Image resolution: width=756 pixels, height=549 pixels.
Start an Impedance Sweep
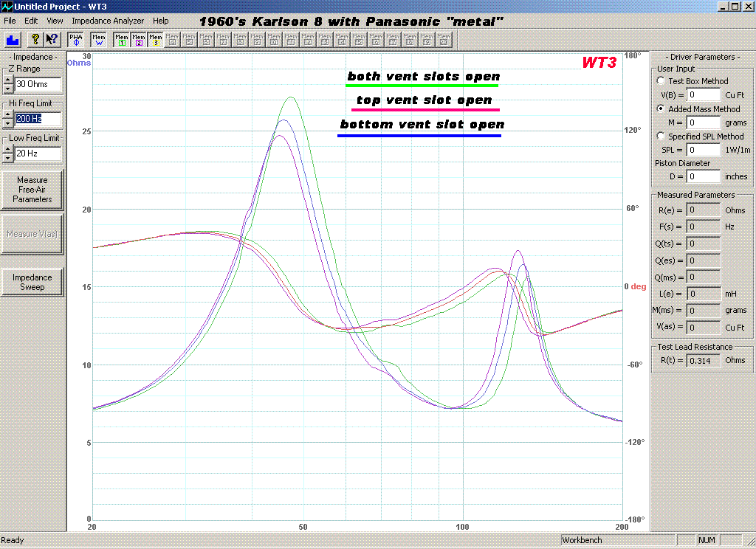[x=32, y=282]
